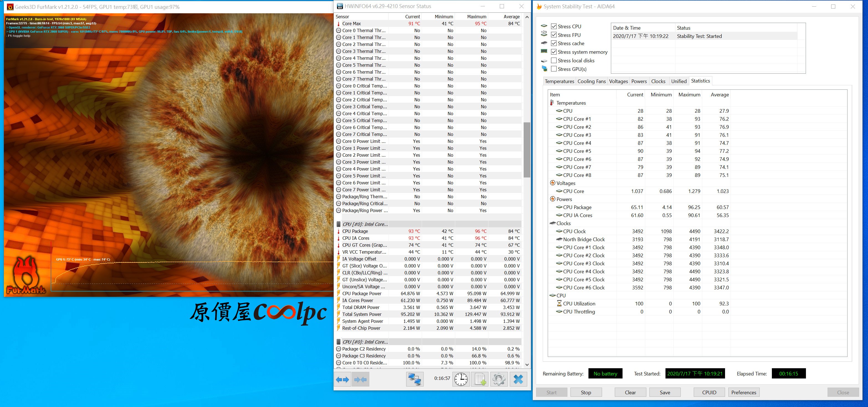
Task: Click CPU [#0] Intel Core chip icon
Action: coord(338,224)
